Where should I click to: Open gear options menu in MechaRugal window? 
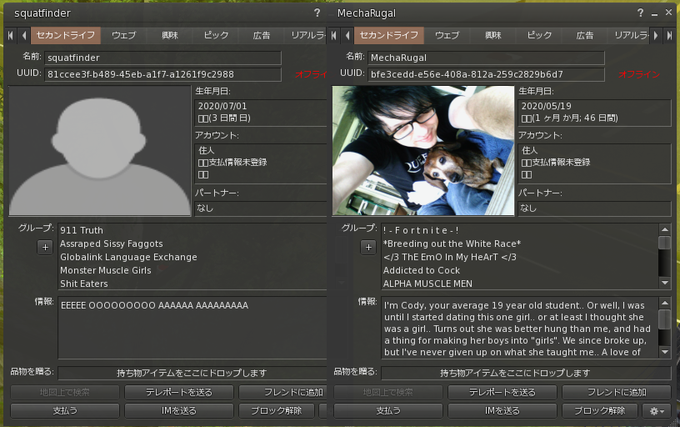(657, 411)
